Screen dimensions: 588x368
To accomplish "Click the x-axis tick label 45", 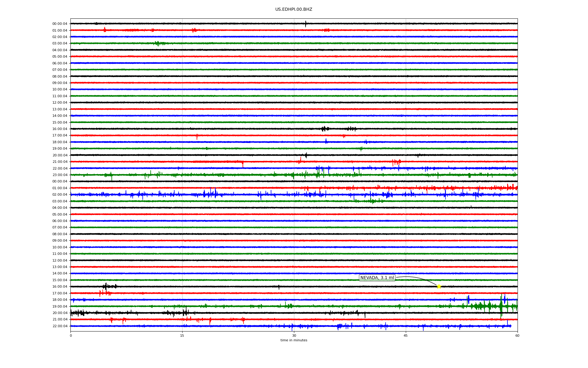I will tap(405, 335).
